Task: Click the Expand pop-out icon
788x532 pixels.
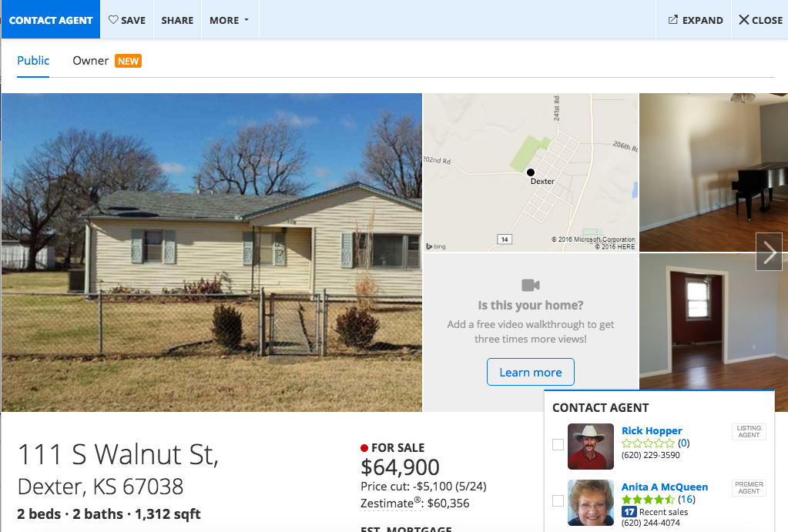Action: [x=673, y=19]
